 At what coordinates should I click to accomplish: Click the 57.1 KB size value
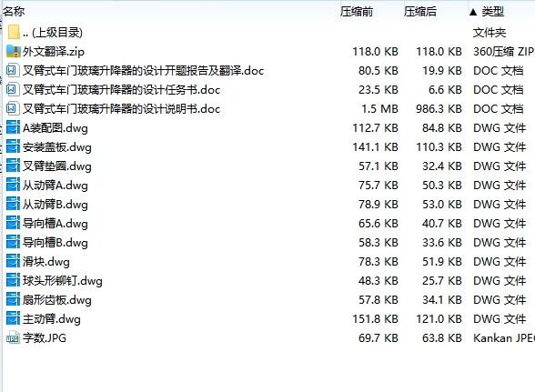click(379, 166)
